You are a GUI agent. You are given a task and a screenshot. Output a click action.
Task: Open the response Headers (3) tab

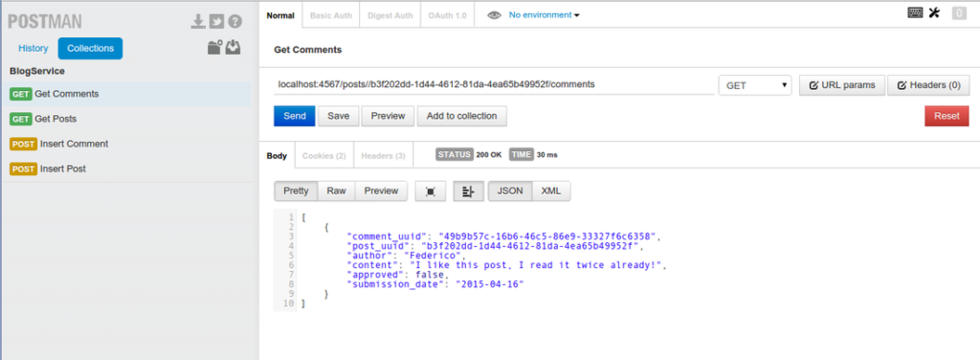(383, 156)
